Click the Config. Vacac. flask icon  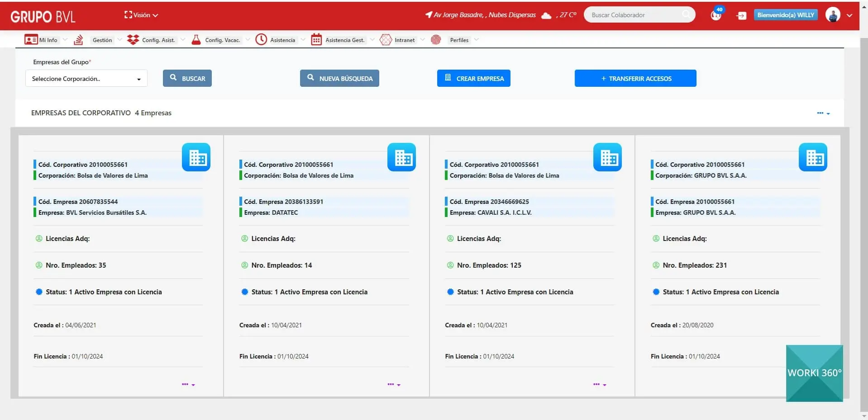pos(196,40)
